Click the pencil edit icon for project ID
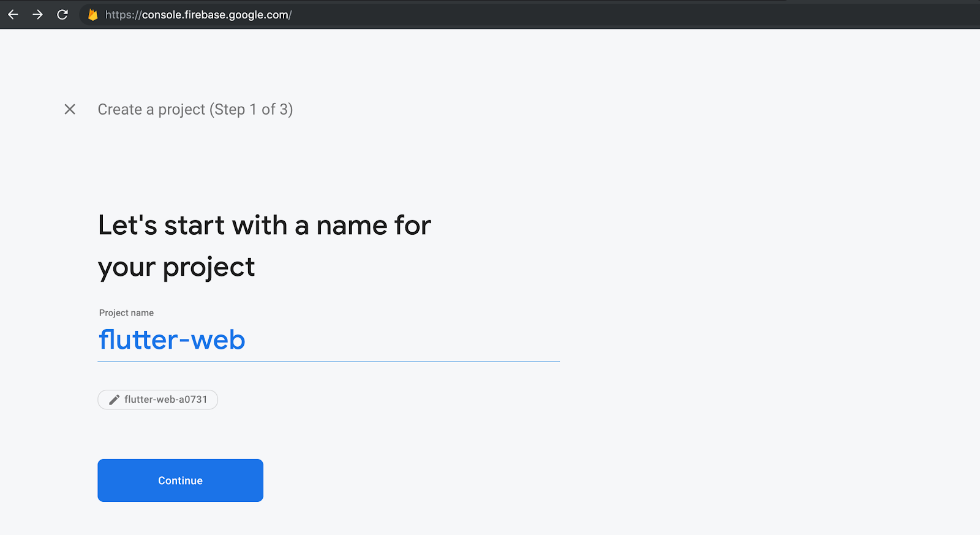Viewport: 980px width, 535px height. [114, 400]
